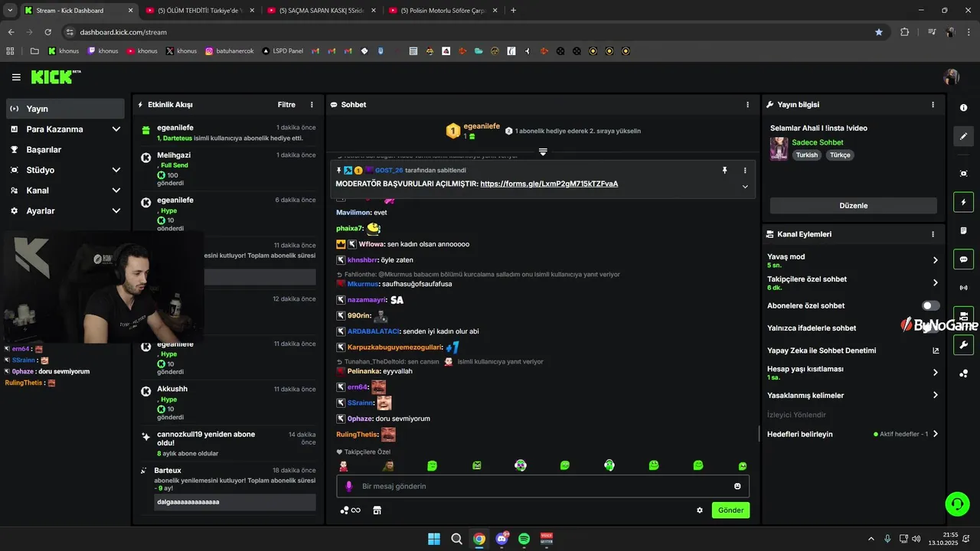This screenshot has height=551, width=980.
Task: Click the message input field
Action: (543, 486)
